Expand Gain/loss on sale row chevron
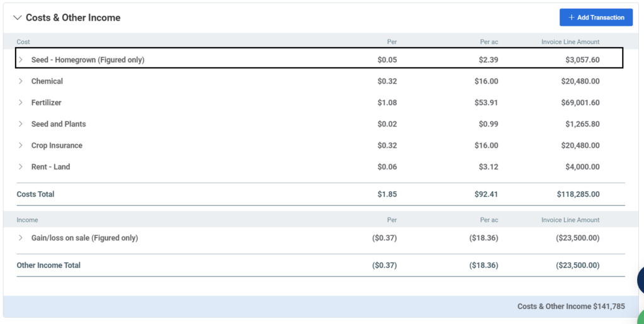 (21, 238)
